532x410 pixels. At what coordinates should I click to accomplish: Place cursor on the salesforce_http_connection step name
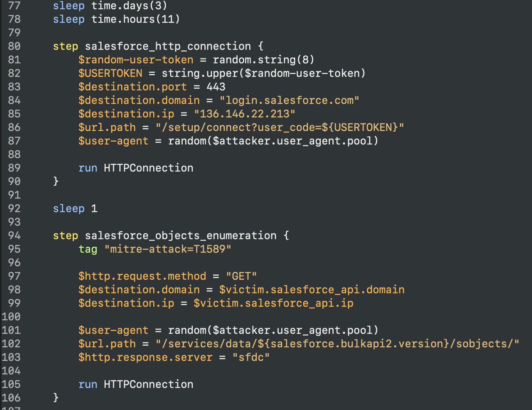167,46
